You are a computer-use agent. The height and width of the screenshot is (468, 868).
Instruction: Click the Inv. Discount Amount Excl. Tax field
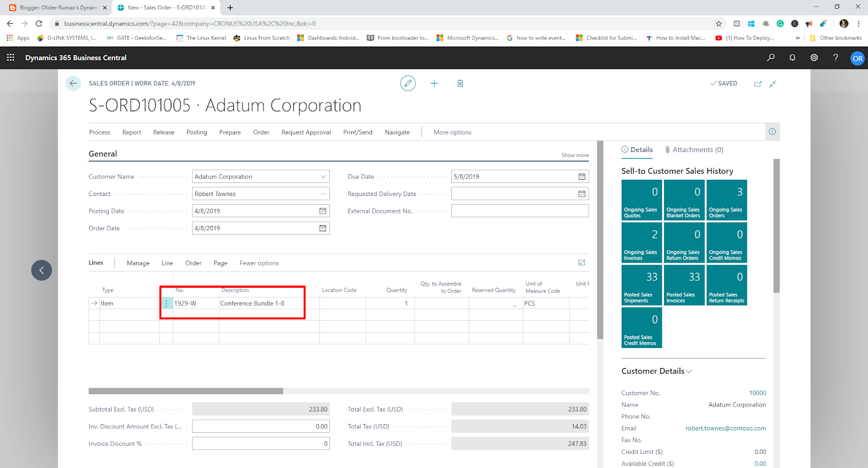click(x=261, y=426)
